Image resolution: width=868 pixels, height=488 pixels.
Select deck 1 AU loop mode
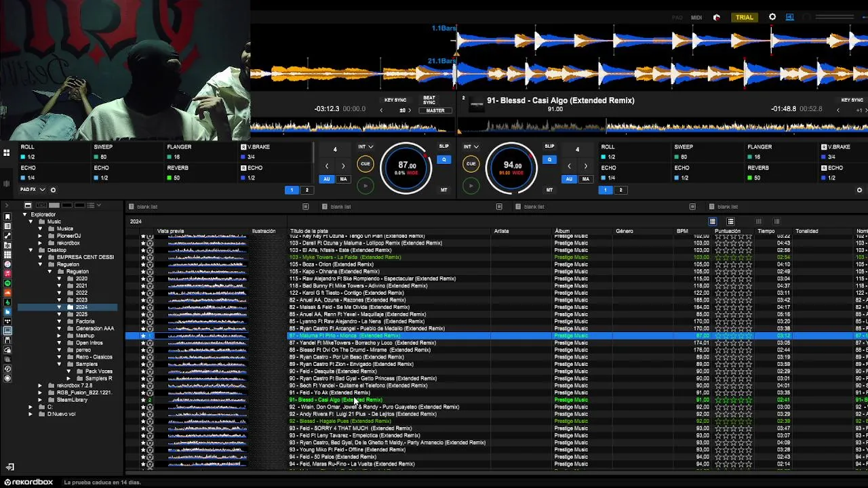(326, 179)
